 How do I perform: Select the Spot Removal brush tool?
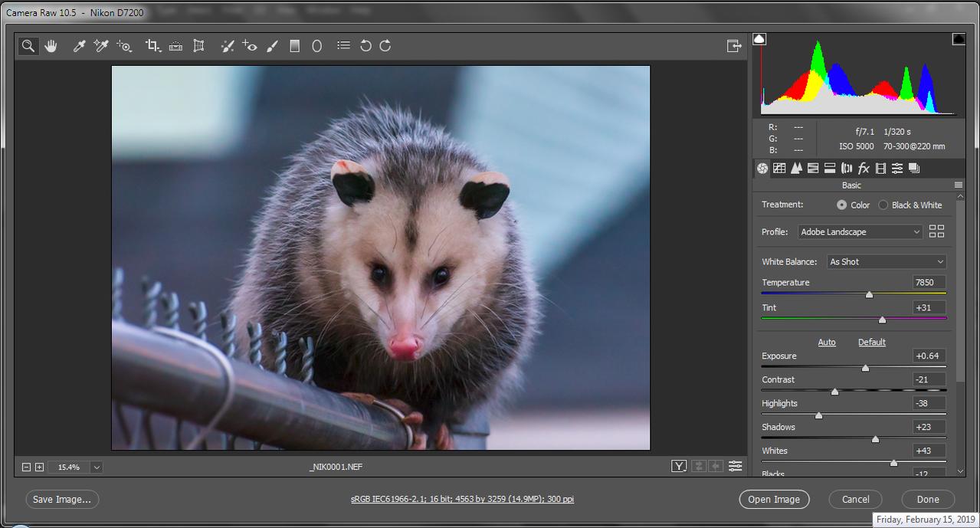click(228, 46)
